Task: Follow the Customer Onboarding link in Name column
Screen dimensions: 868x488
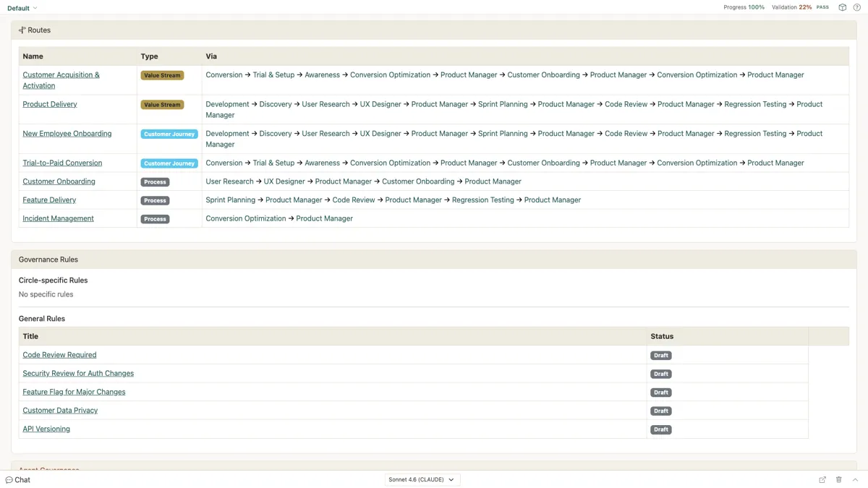Action: 59,181
